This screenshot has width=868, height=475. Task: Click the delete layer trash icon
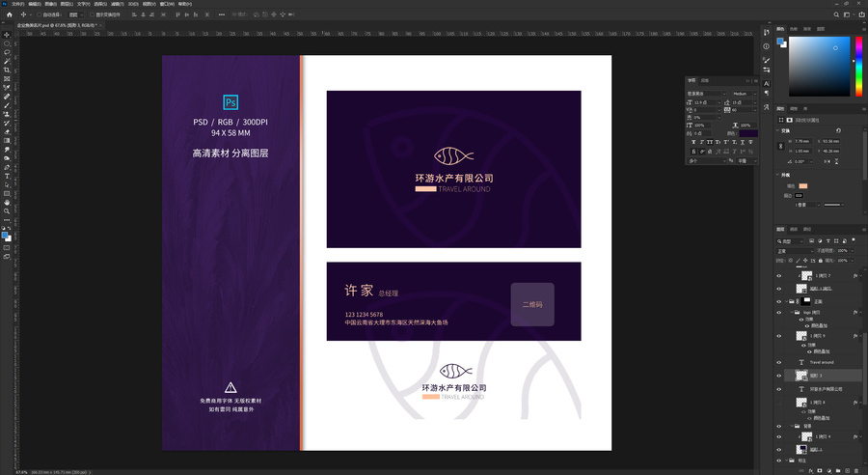[x=856, y=470]
